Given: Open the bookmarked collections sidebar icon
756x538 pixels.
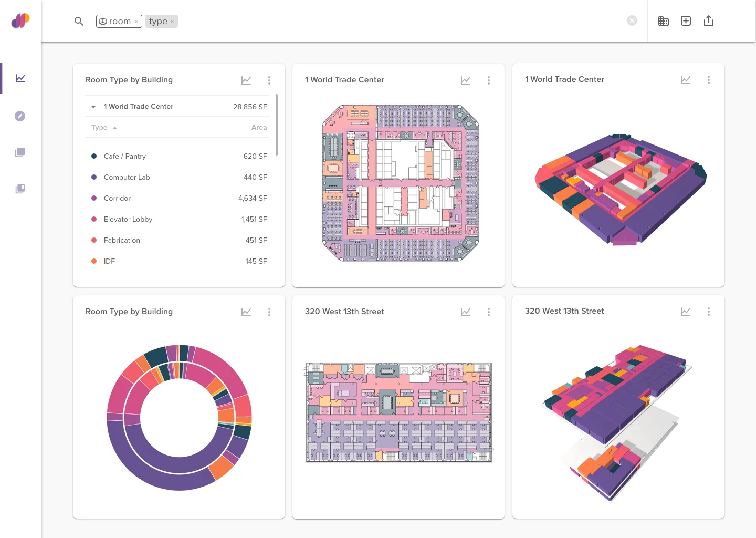Looking at the screenshot, I should 20,189.
